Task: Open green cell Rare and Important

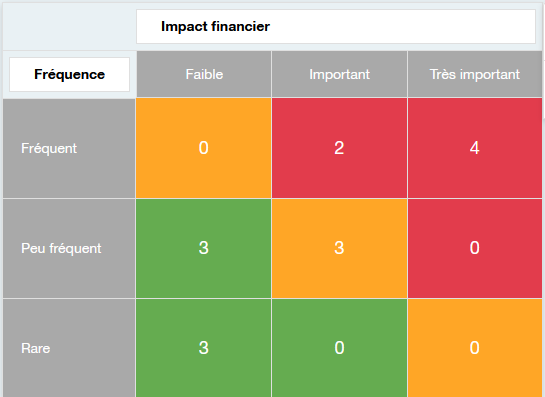Action: click(x=339, y=348)
